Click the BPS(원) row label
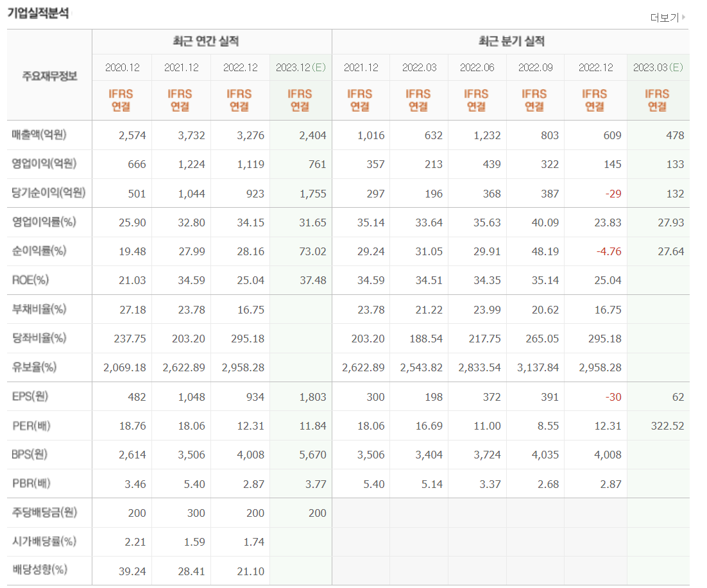Screen dimensions: 707x588 [x=30, y=454]
